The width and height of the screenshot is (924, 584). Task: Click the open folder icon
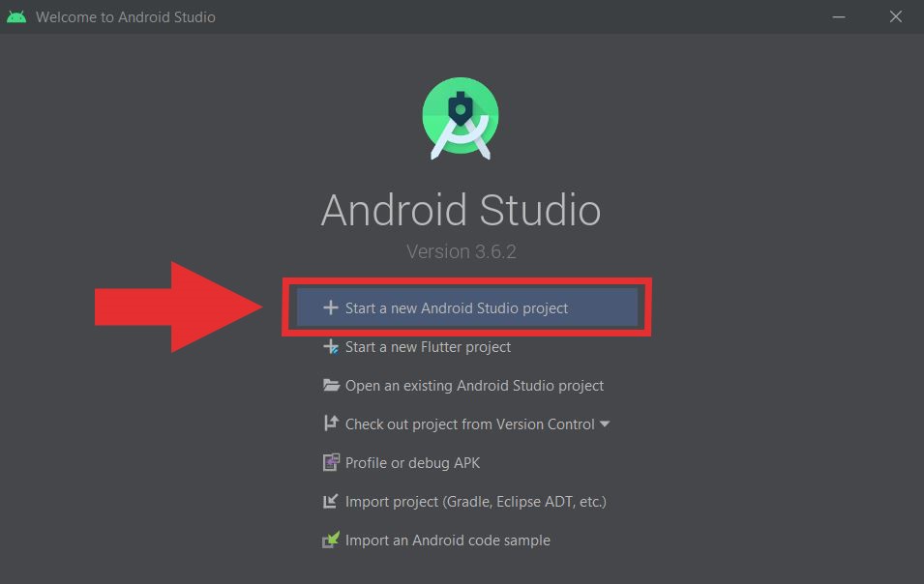point(331,386)
